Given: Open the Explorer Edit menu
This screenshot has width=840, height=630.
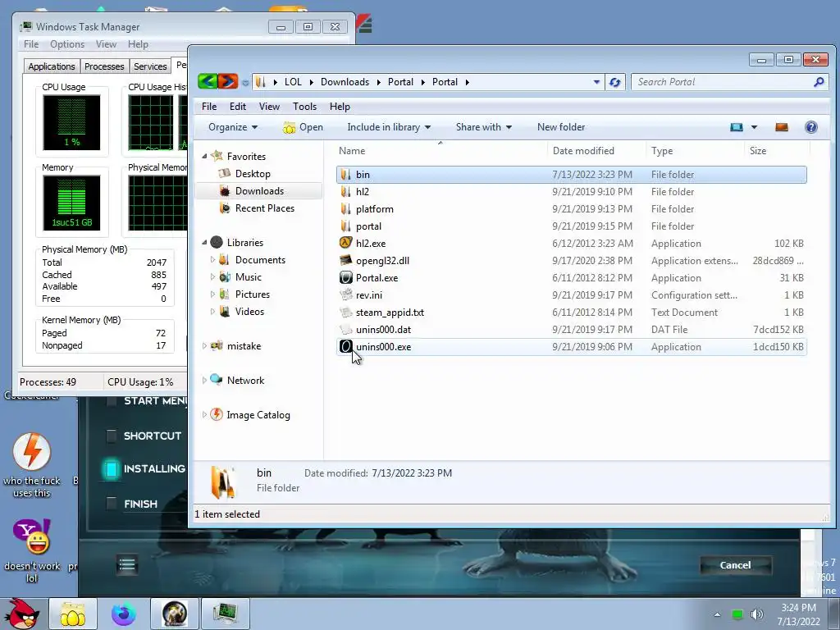Looking at the screenshot, I should pyautogui.click(x=237, y=106).
